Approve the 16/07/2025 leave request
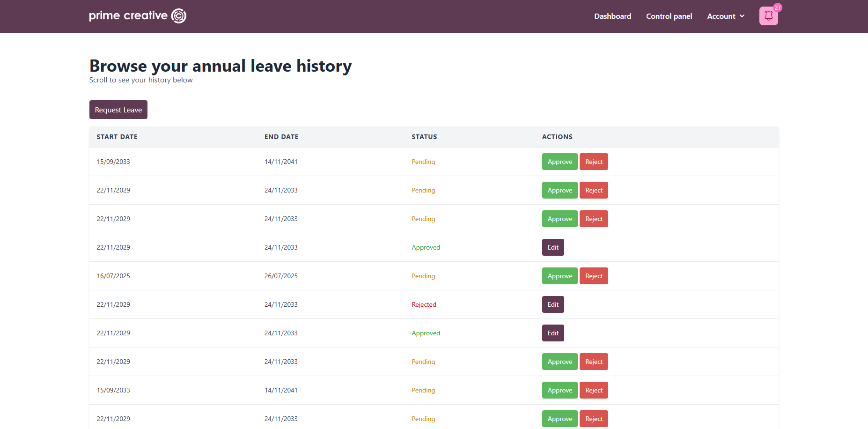The height and width of the screenshot is (429, 868). click(559, 276)
